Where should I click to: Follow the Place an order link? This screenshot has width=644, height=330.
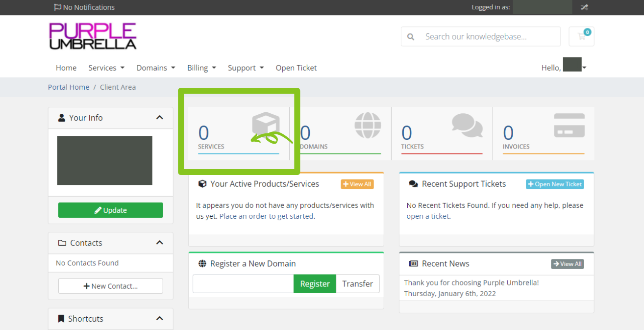point(266,216)
